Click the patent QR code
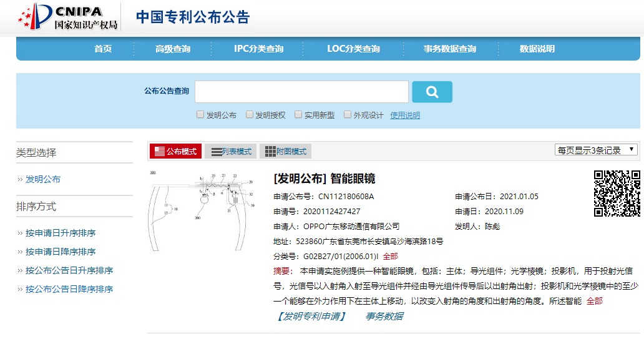The height and width of the screenshot is (344, 644). pos(616,194)
